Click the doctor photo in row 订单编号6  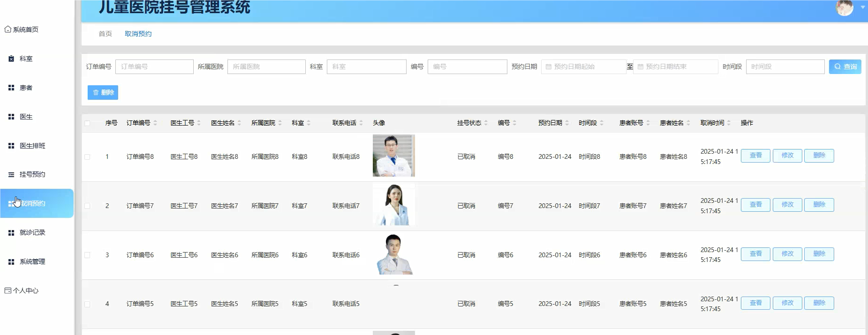(x=394, y=254)
